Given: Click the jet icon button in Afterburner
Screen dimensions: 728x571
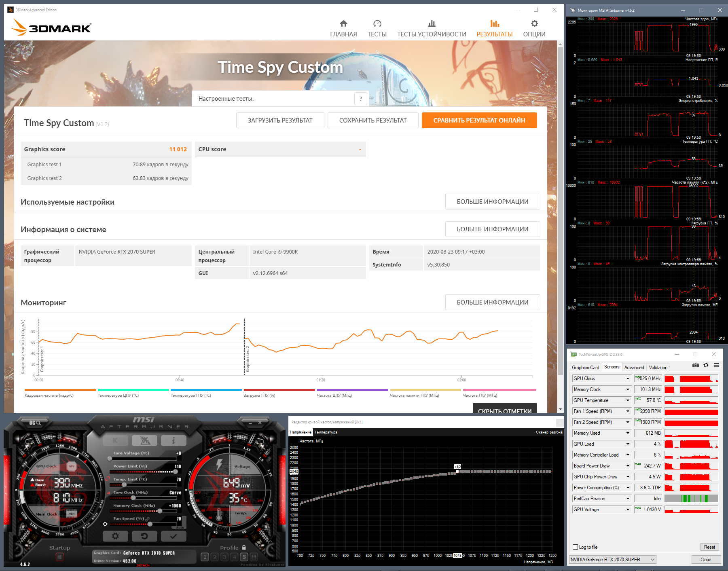Looking at the screenshot, I should pyautogui.click(x=144, y=440).
